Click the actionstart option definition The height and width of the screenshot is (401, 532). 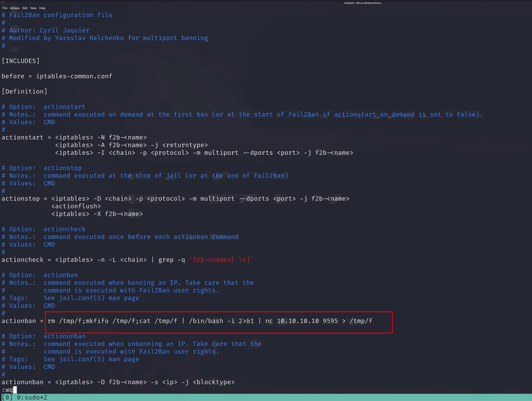[x=75, y=137]
